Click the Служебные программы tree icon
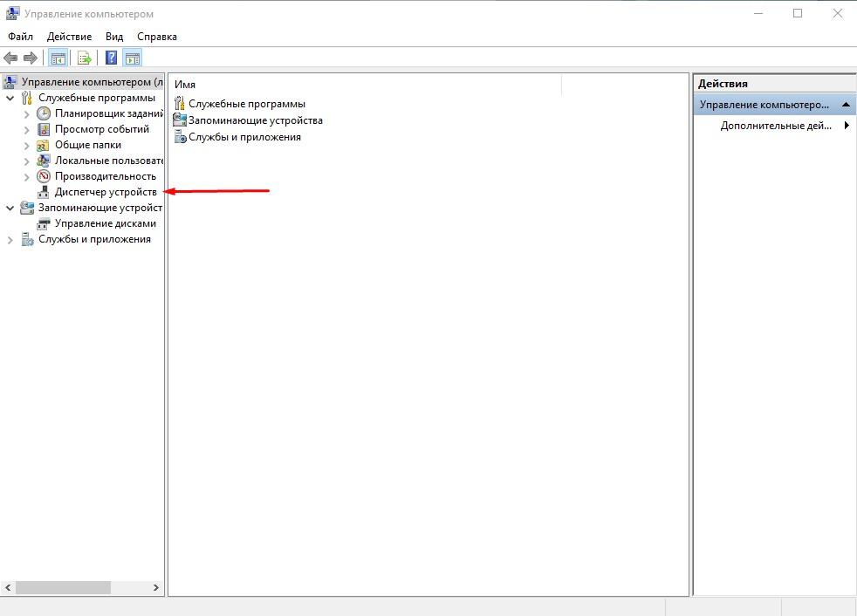 [27, 98]
